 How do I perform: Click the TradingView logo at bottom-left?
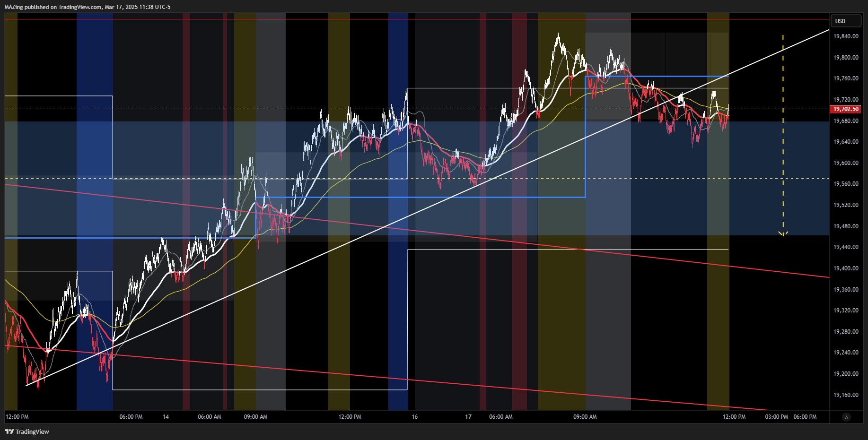point(27,431)
